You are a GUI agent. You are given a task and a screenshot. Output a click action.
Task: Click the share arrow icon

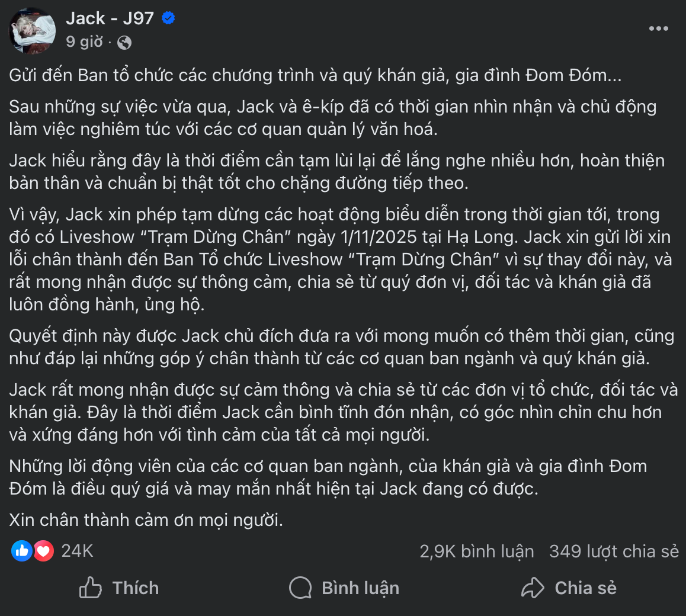533,588
